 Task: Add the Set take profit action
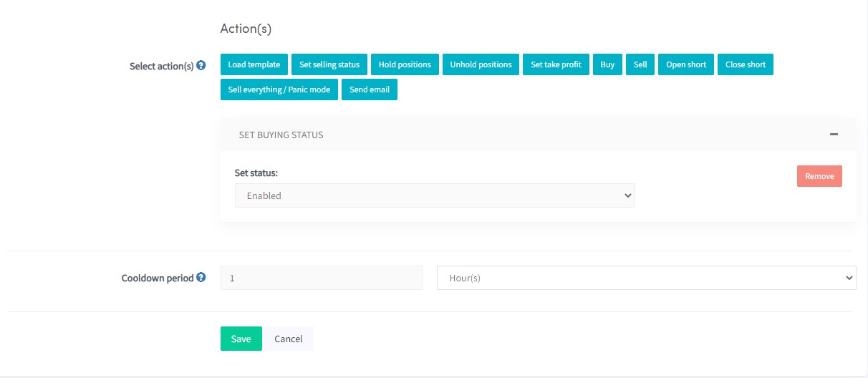click(x=556, y=64)
